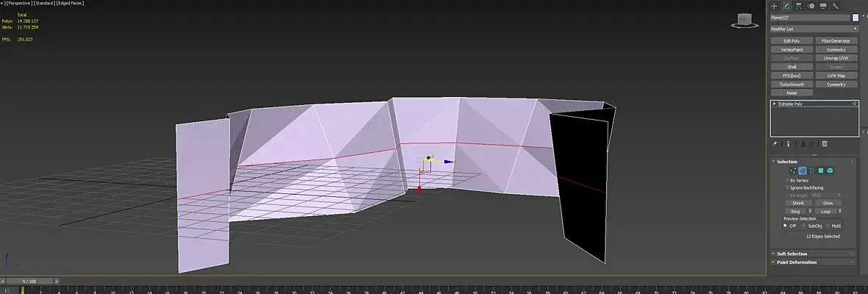Screen dimensions: 868x294
Task: Open the Utilities command panel tab
Action: tap(836, 6)
